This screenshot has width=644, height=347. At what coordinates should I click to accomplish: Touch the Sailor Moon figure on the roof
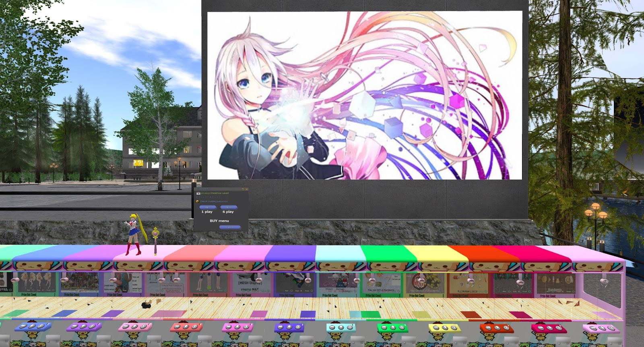tap(134, 235)
